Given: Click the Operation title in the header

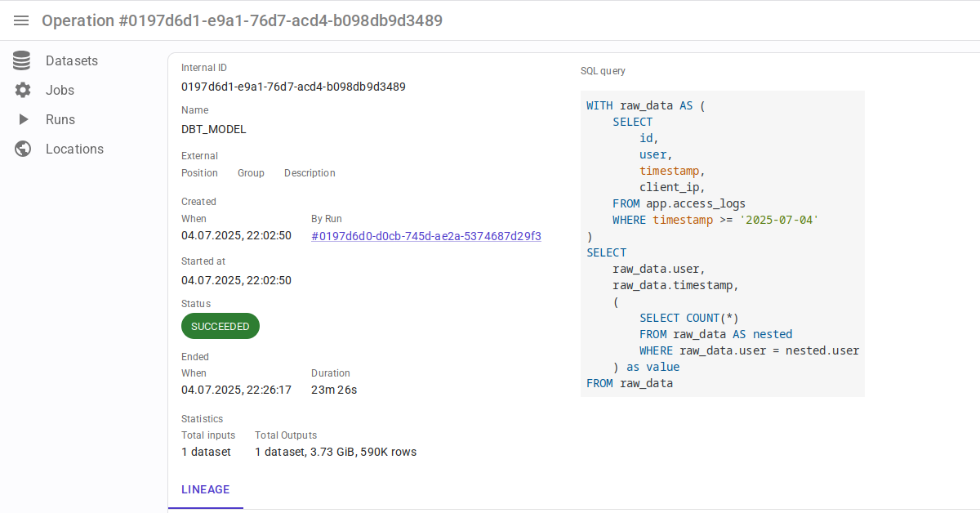Looking at the screenshot, I should click(x=242, y=20).
